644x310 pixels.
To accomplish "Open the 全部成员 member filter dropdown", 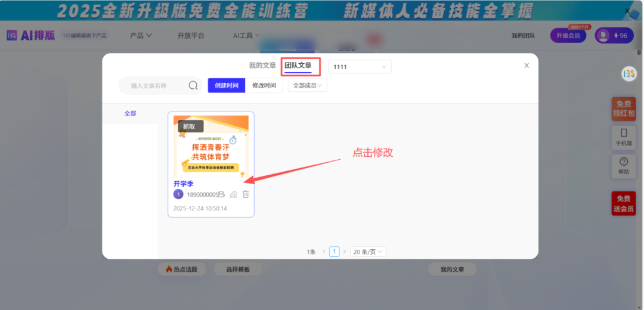I will click(x=308, y=85).
